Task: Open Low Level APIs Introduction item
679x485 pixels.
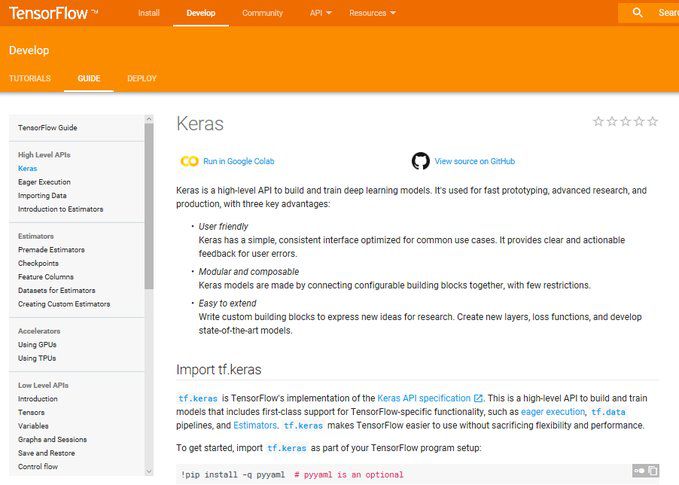Action: click(38, 399)
